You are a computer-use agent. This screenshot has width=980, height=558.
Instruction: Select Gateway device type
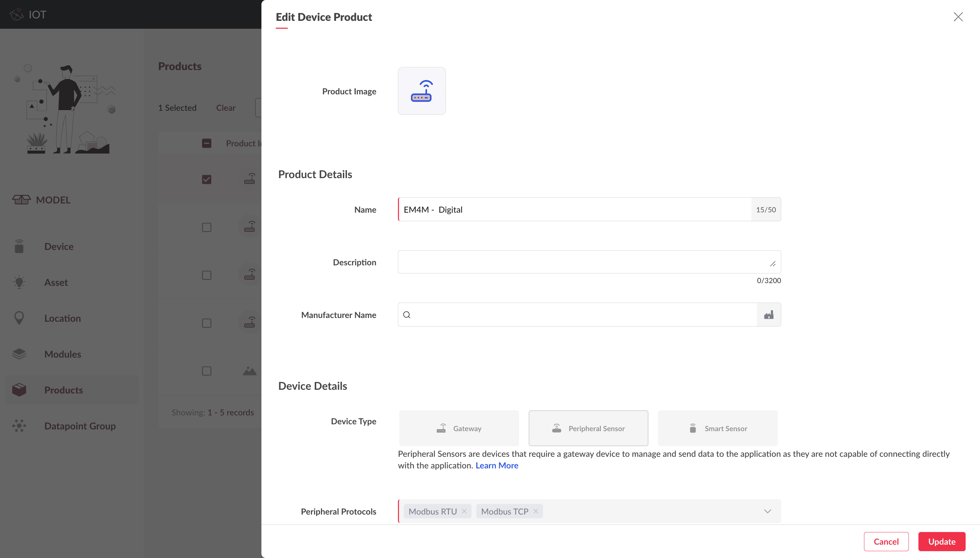tap(459, 428)
